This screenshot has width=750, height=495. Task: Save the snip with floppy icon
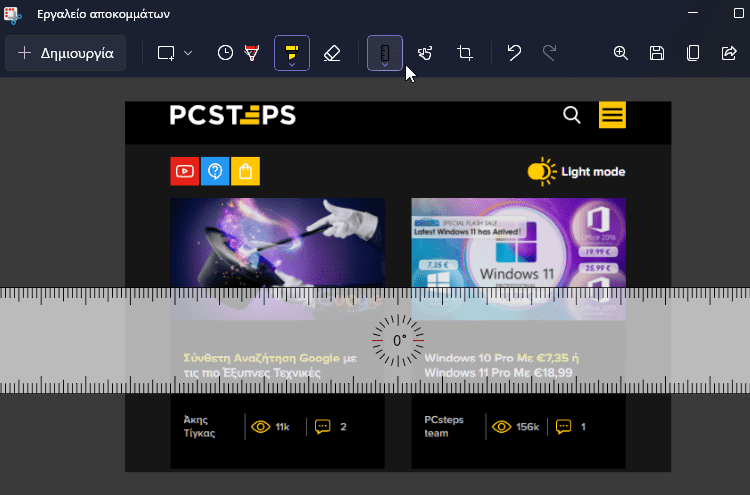pos(657,53)
